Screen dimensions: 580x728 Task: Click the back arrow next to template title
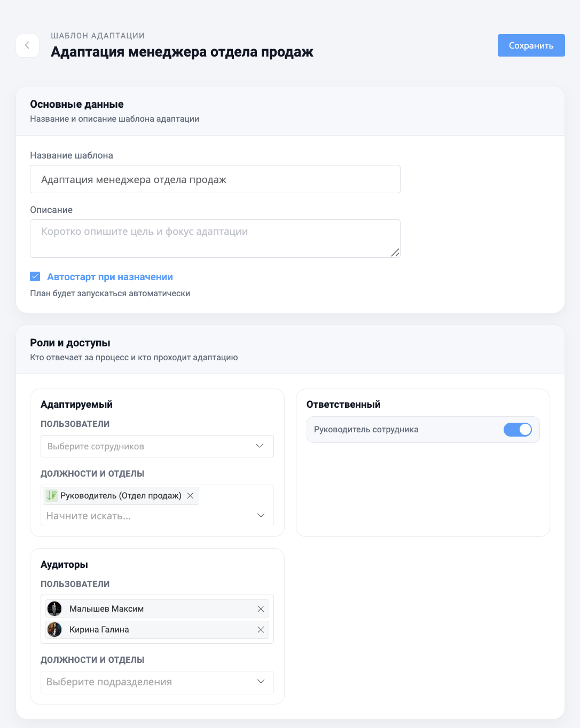(x=27, y=45)
